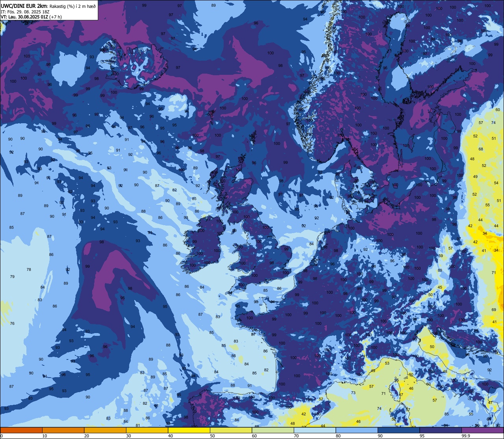Click the 70–80 pale blue legend swatch
The width and height of the screenshot is (504, 439).
(315, 430)
